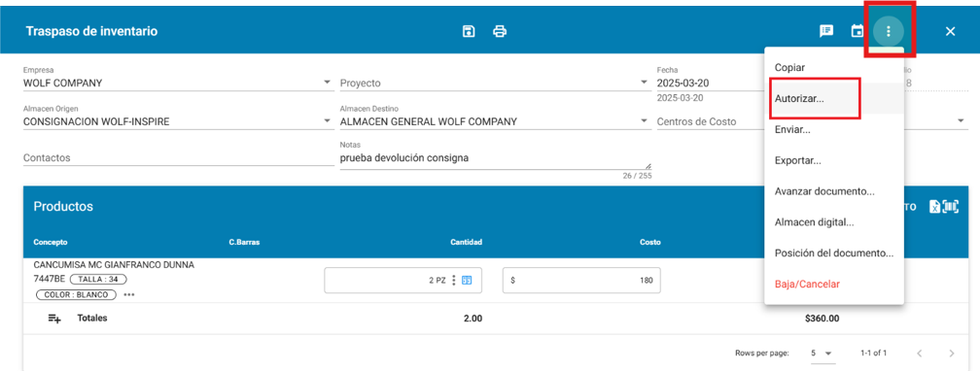
Task: Change the rows per page selector
Action: [822, 354]
